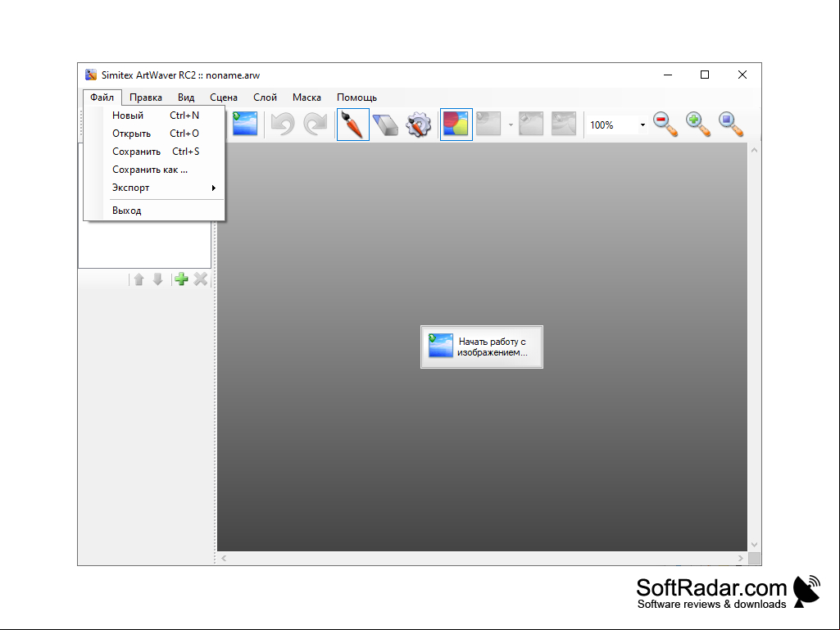
Task: Open brush settings gear icon
Action: coord(418,125)
